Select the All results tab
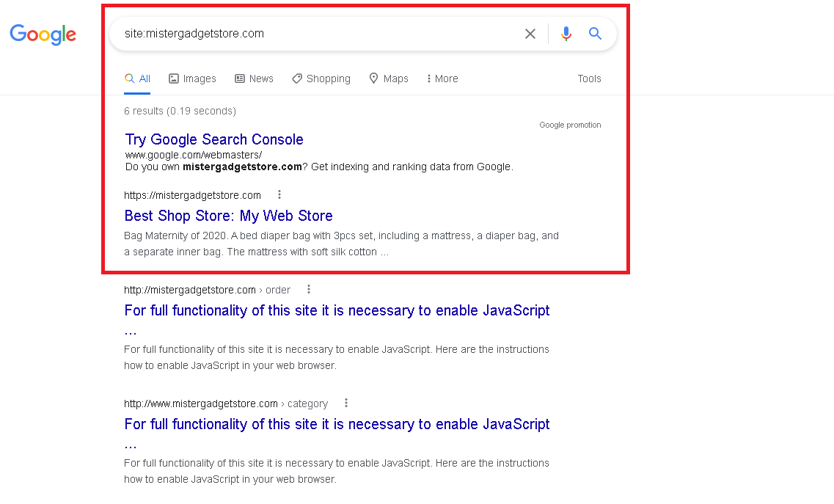The image size is (834, 504). [x=137, y=78]
